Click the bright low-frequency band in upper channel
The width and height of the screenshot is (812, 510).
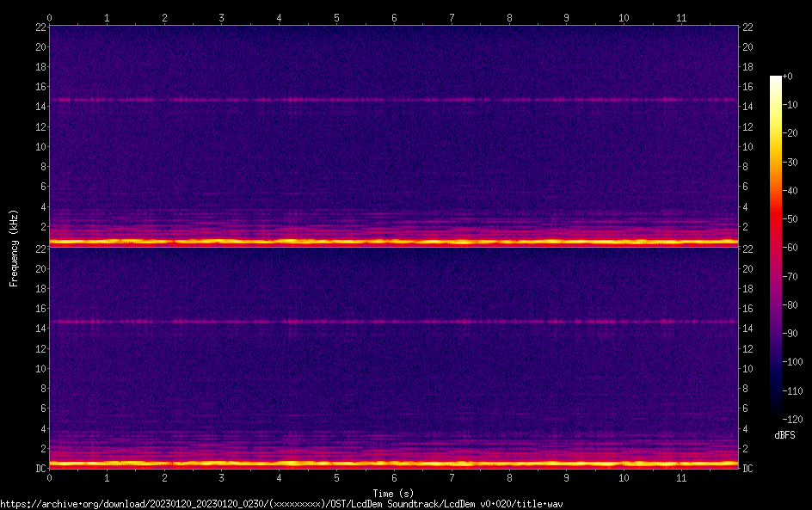pos(393,242)
